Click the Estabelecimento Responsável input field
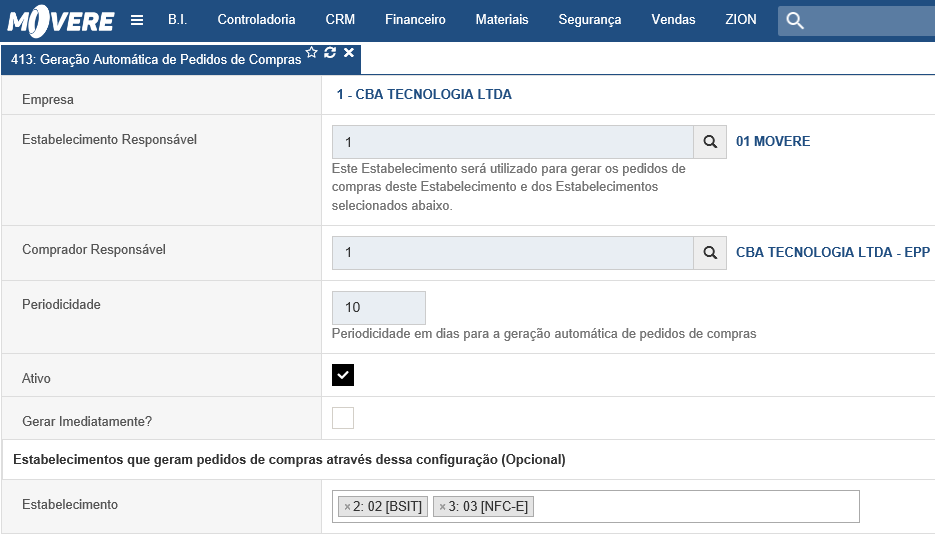The image size is (935, 537). point(513,142)
